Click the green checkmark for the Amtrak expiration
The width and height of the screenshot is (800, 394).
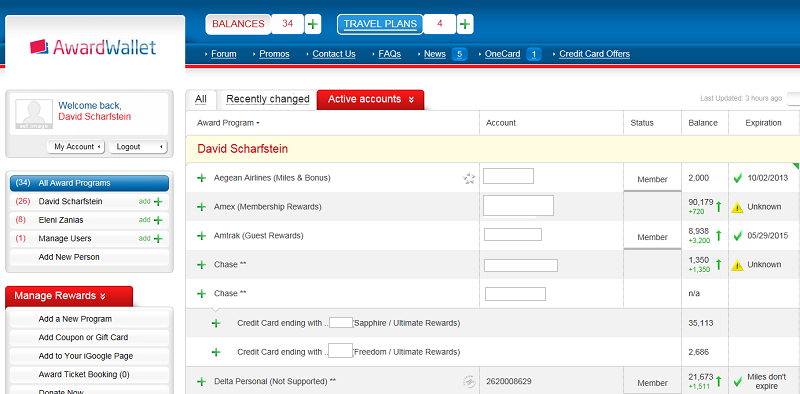click(x=737, y=236)
